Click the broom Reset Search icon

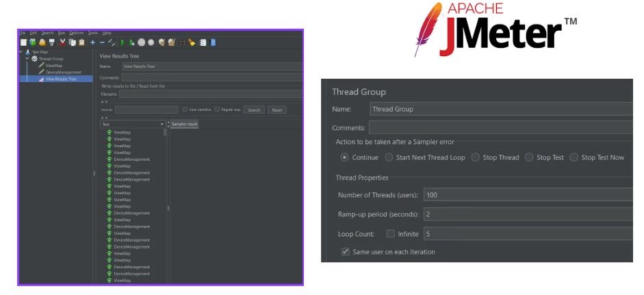pos(192,42)
